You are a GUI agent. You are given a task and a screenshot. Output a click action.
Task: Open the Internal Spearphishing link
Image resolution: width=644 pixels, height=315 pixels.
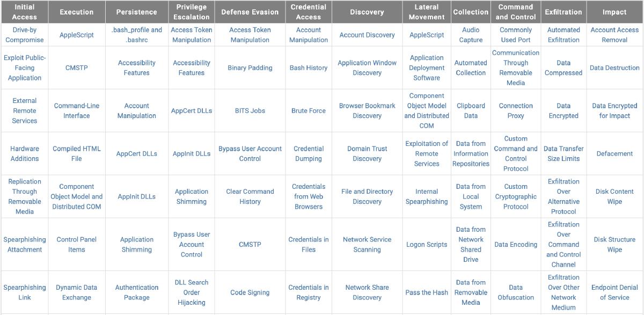pyautogui.click(x=427, y=196)
